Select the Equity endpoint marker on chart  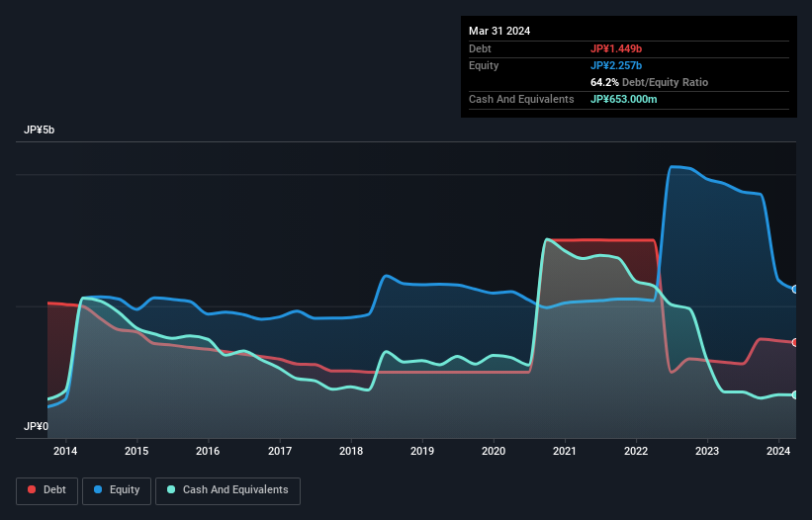pyautogui.click(x=795, y=290)
